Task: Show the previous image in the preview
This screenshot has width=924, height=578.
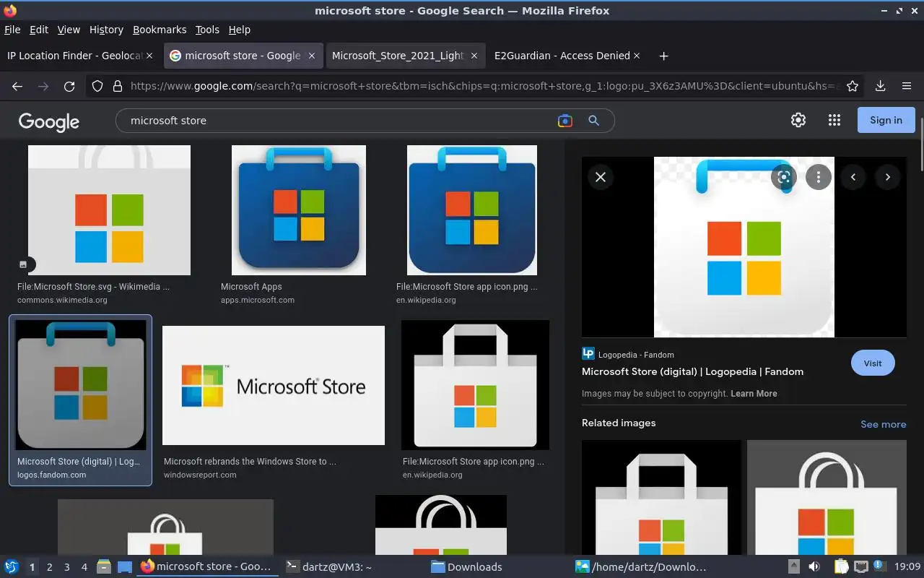Action: click(x=853, y=177)
